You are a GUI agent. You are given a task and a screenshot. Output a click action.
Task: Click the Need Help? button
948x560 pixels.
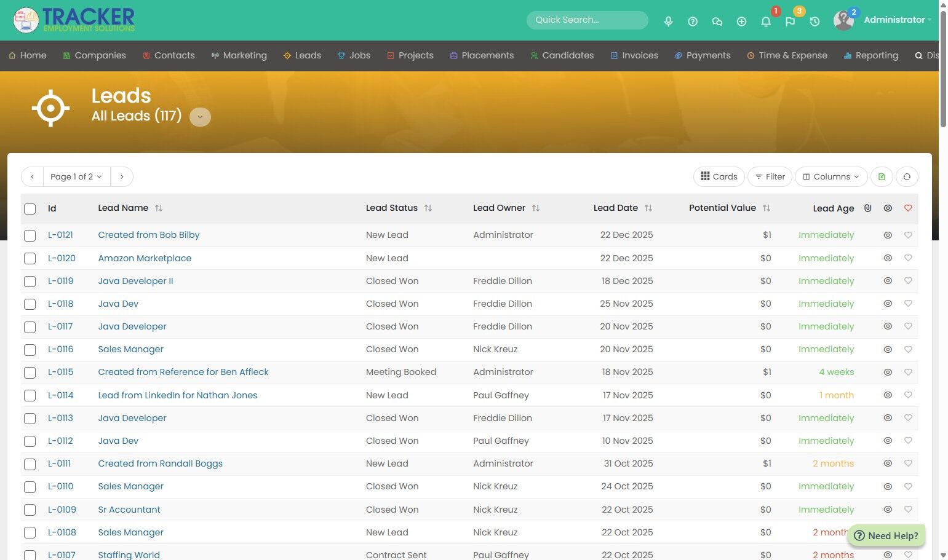[x=886, y=536]
